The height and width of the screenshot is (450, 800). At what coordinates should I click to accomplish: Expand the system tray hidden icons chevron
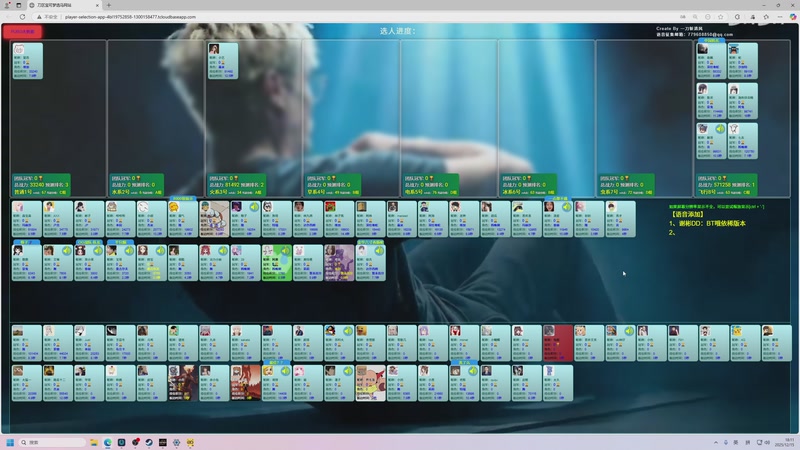pos(715,442)
